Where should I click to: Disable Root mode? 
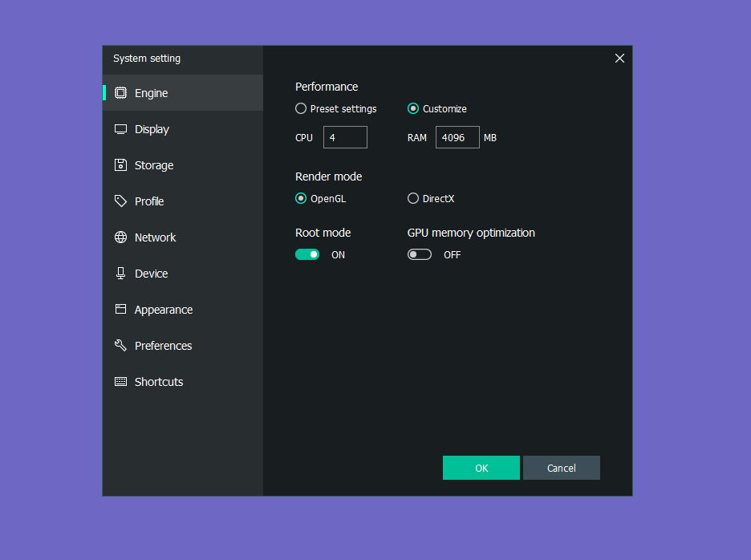click(307, 254)
